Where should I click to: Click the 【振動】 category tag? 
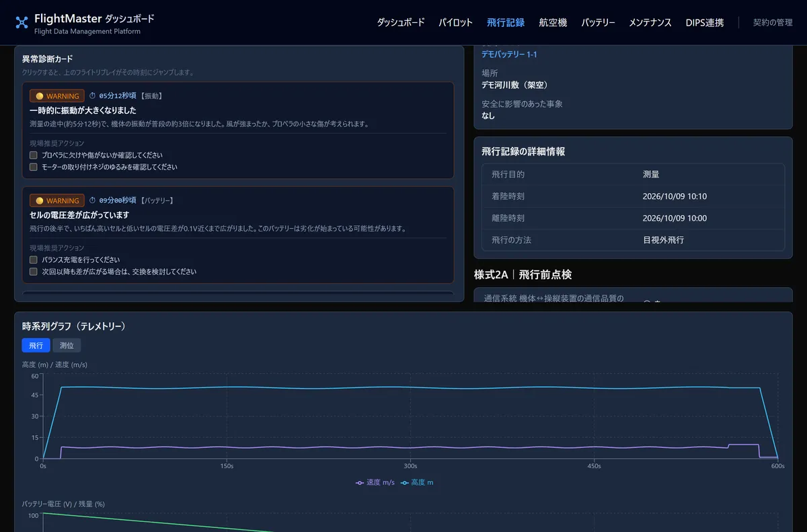pos(151,96)
